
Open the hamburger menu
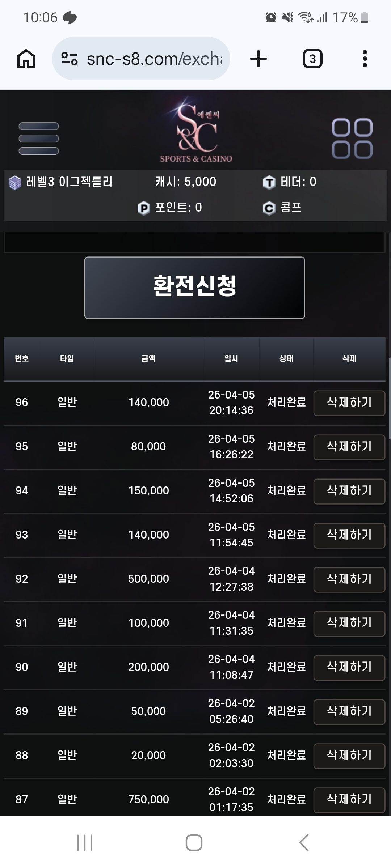[39, 139]
